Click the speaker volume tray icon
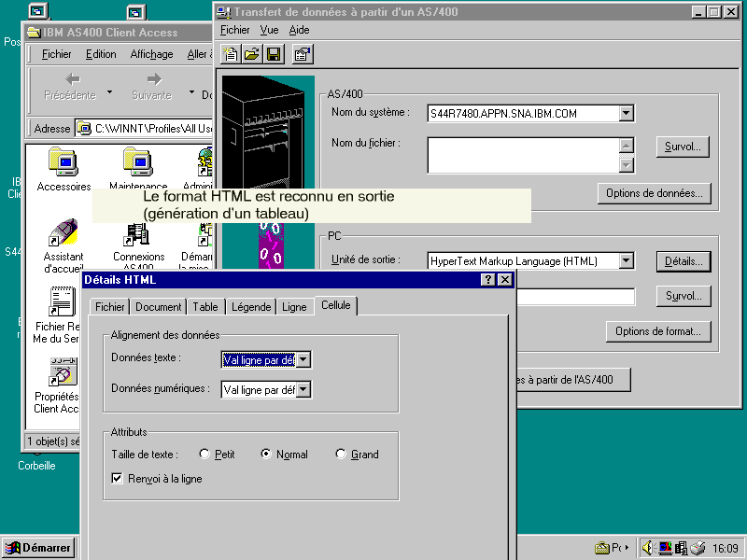The width and height of the screenshot is (747, 560). [647, 548]
